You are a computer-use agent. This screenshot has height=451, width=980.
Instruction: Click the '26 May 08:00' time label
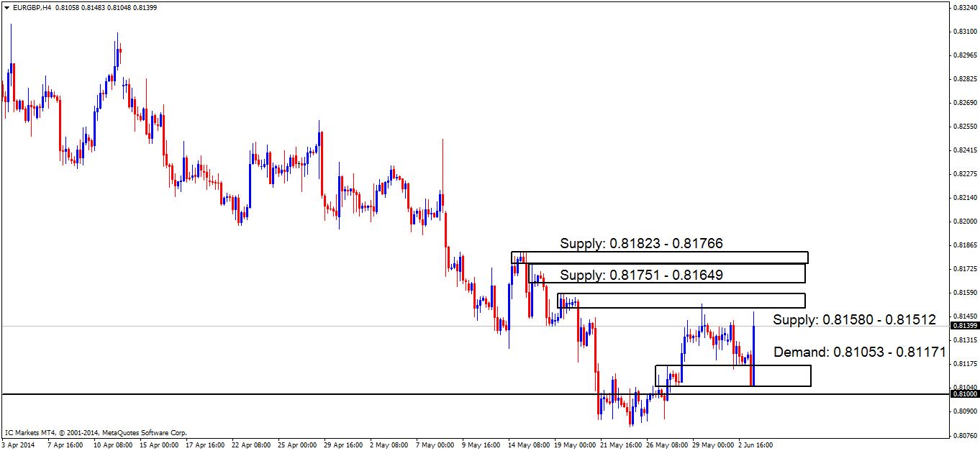666,445
